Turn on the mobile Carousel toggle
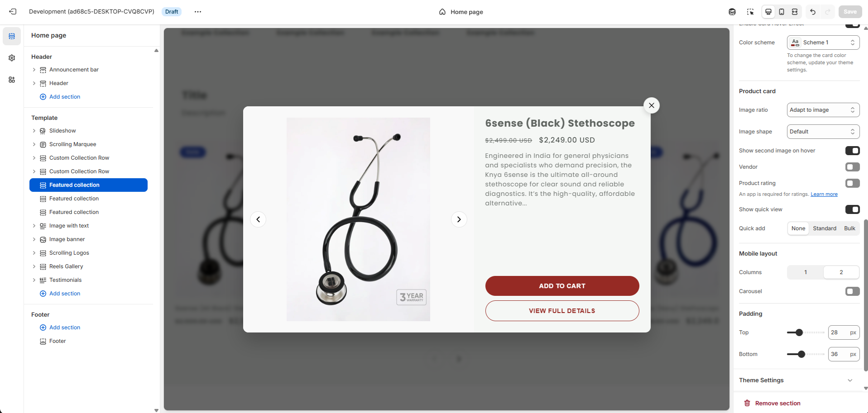The height and width of the screenshot is (413, 868). pos(852,291)
